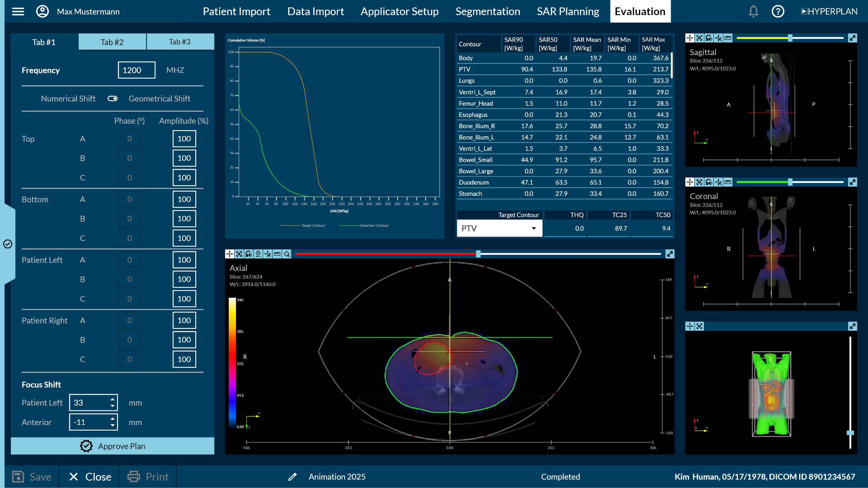Click the reset contrast icon in the Sagittal toolbar
868x488 pixels.
pos(709,38)
